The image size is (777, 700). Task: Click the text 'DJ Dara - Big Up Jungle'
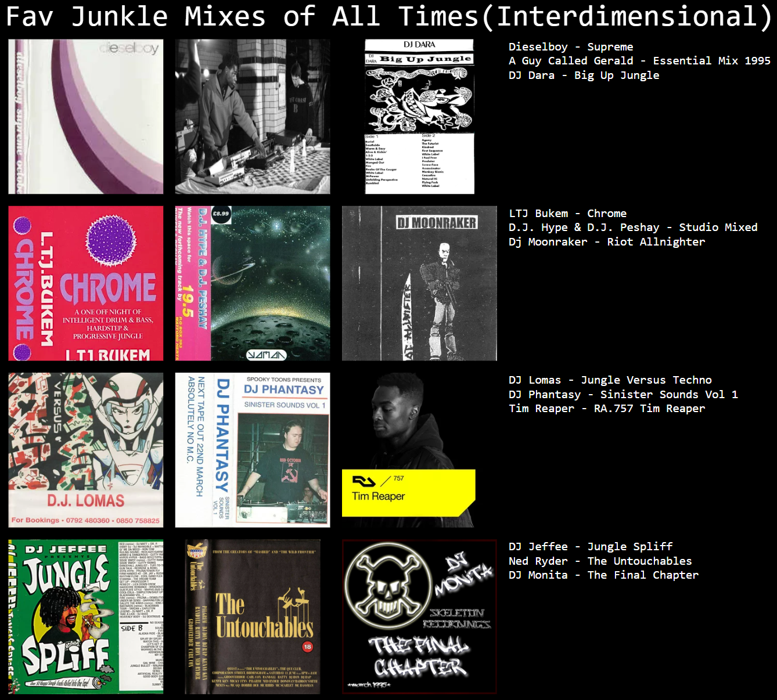(x=584, y=75)
